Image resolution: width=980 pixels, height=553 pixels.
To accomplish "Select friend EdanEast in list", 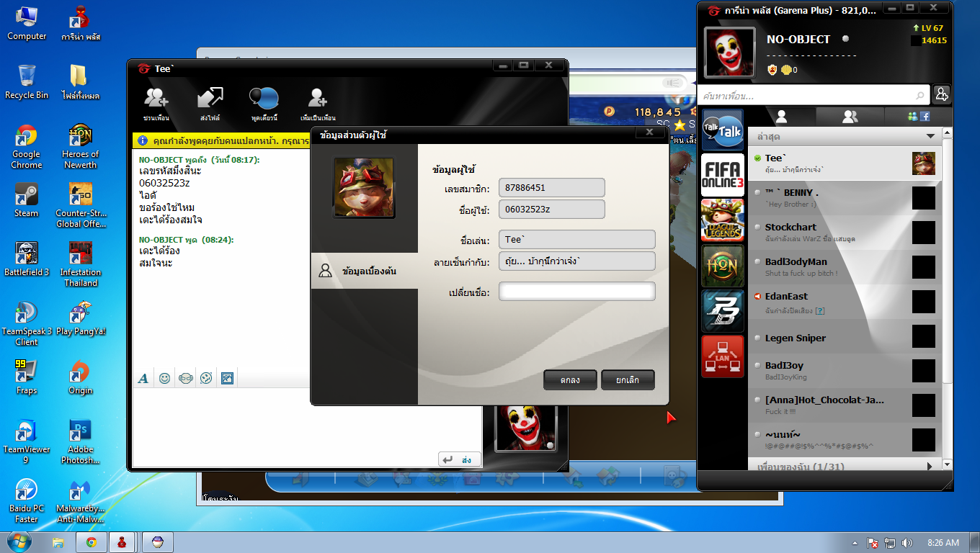I will pyautogui.click(x=844, y=302).
